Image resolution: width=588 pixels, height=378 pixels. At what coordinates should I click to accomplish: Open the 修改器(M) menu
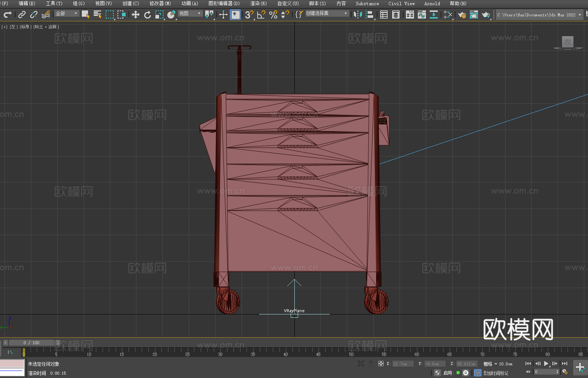[x=160, y=3]
